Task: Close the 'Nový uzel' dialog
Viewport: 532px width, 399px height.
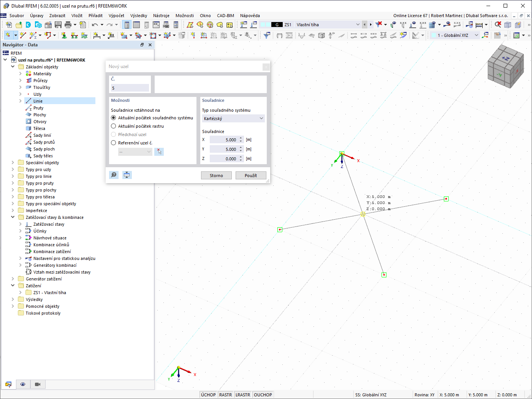Action: [x=266, y=67]
